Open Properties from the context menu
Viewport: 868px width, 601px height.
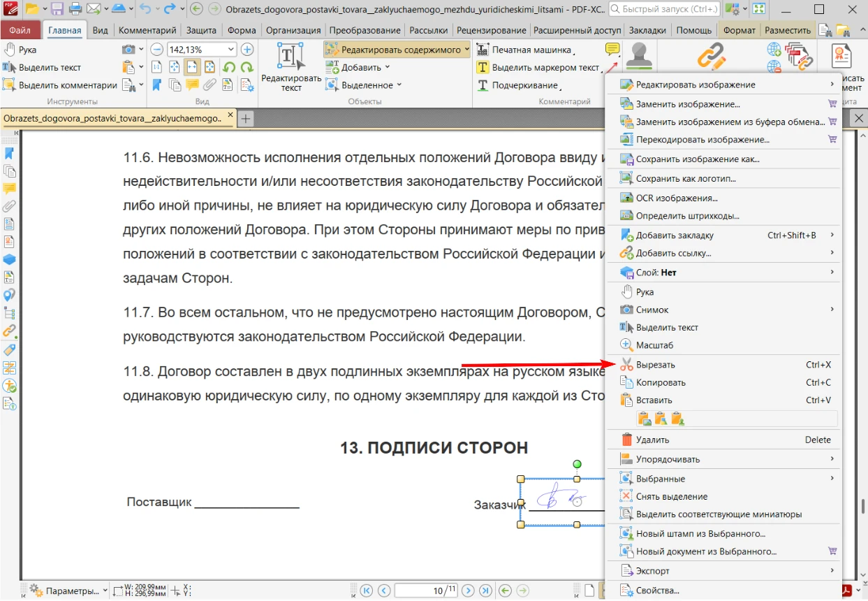[x=657, y=591]
